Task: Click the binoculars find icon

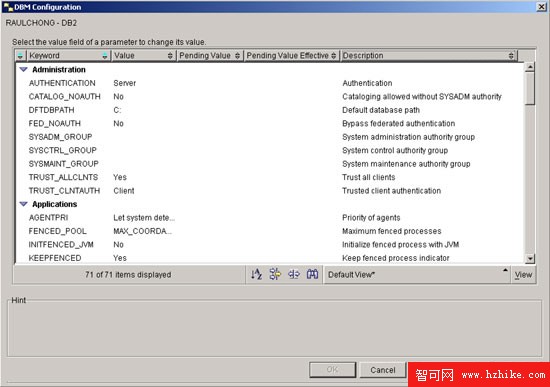Action: click(x=312, y=274)
